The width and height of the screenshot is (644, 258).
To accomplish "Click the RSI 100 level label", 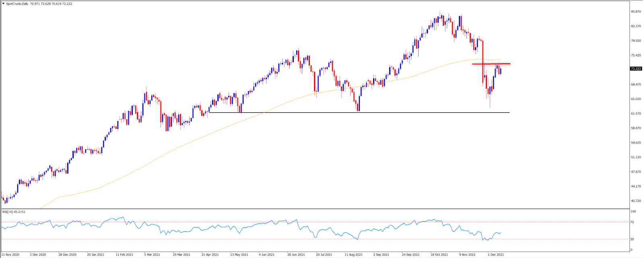I will pos(633,211).
